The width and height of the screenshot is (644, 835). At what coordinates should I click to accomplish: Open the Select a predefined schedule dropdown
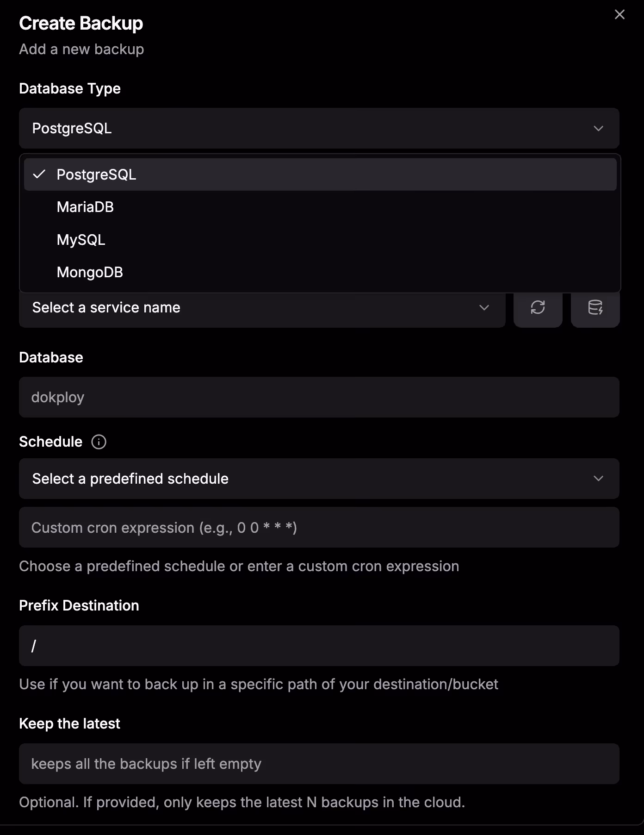[319, 479]
